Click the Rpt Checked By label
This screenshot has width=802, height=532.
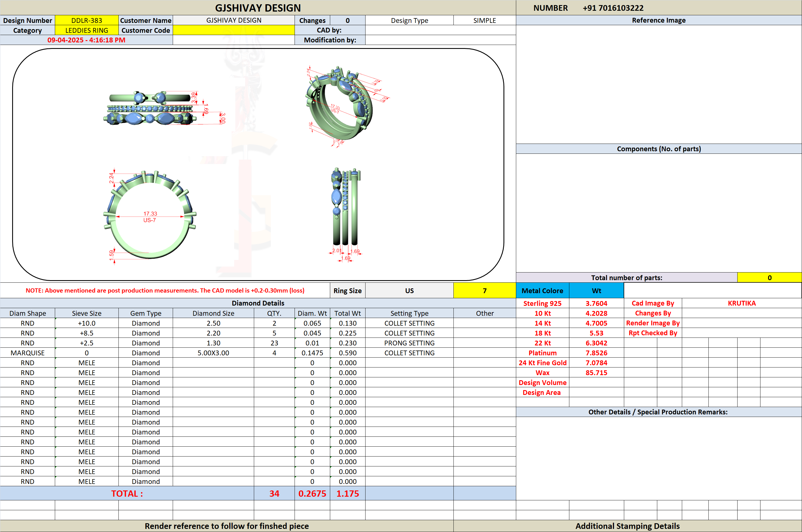653,333
